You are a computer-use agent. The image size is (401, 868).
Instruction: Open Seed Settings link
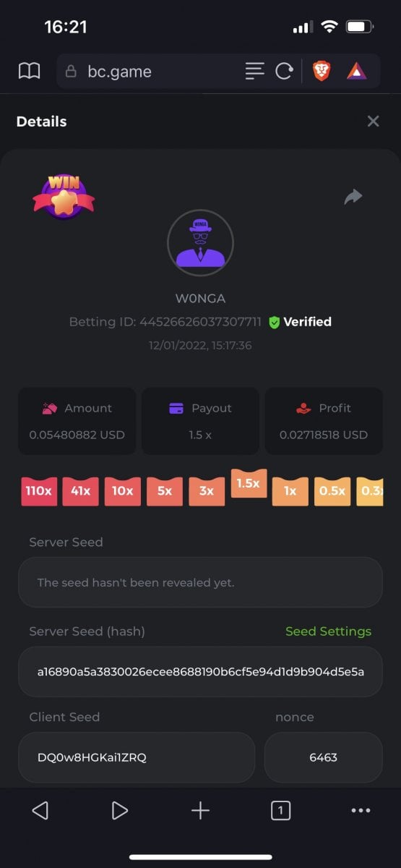point(328,631)
